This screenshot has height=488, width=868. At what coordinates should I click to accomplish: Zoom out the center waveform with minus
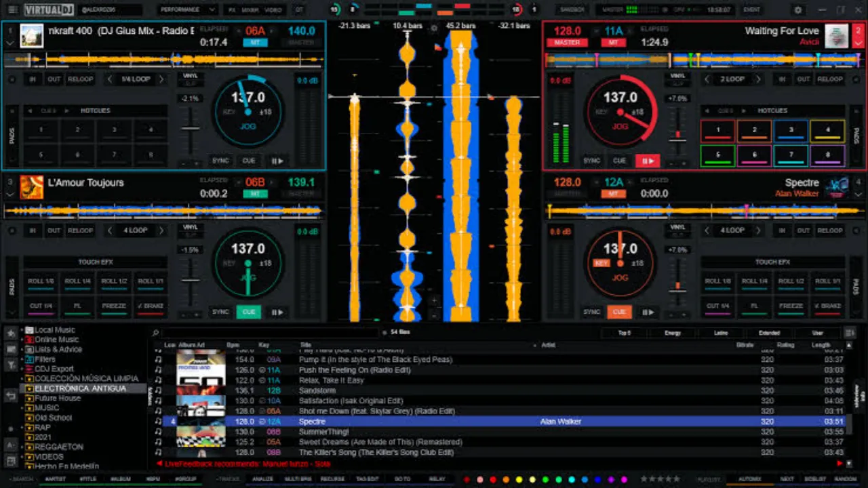click(x=434, y=315)
